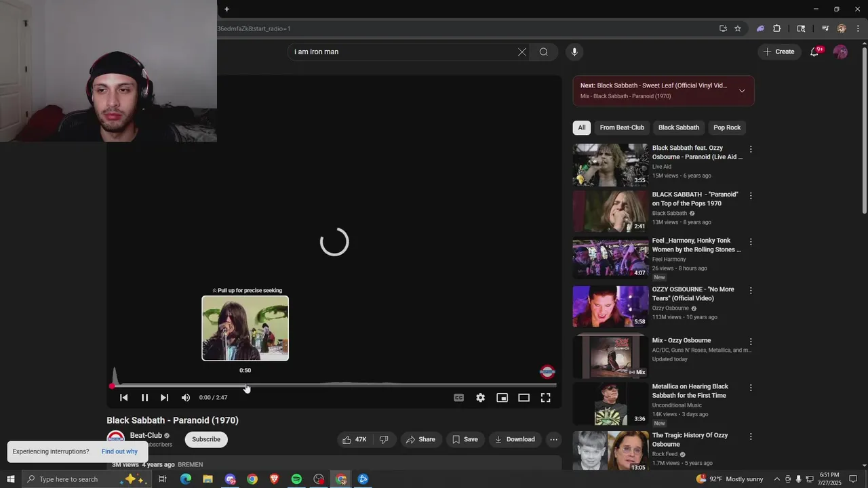
Task: Start voice search with microphone
Action: coord(574,52)
